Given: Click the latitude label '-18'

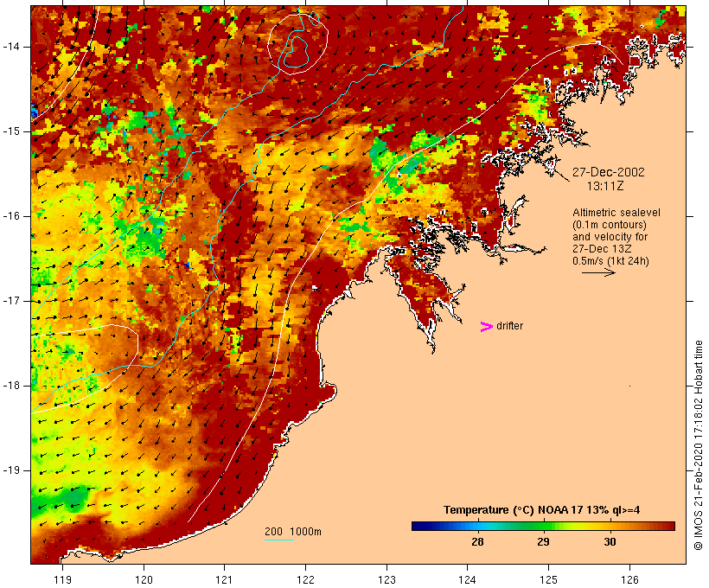Looking at the screenshot, I should point(11,386).
